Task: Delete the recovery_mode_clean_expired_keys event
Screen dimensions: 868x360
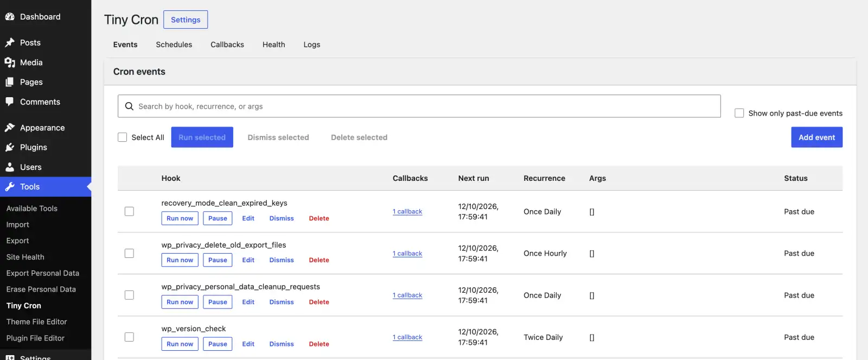Action: tap(319, 218)
